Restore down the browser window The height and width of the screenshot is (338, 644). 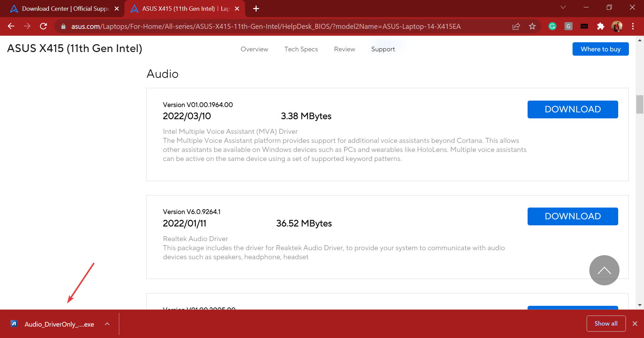point(609,7)
